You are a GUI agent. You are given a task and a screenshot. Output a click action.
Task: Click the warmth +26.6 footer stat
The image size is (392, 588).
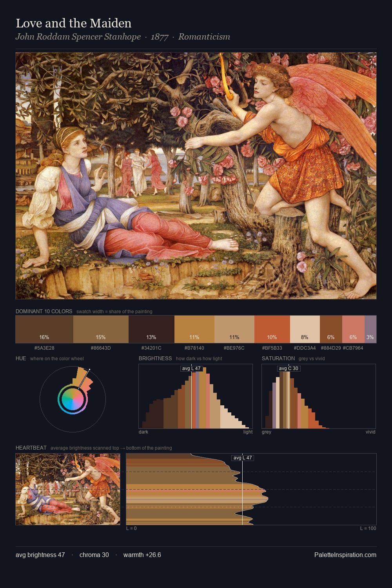pos(142,555)
